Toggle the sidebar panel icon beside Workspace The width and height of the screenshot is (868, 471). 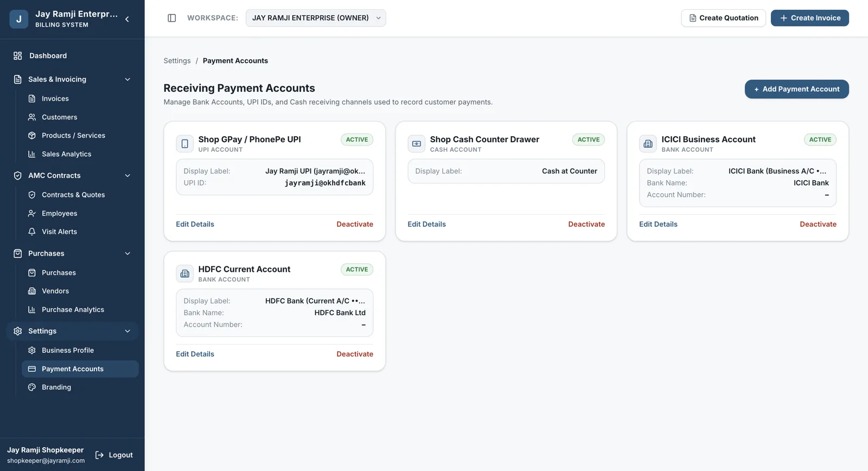pyautogui.click(x=172, y=18)
